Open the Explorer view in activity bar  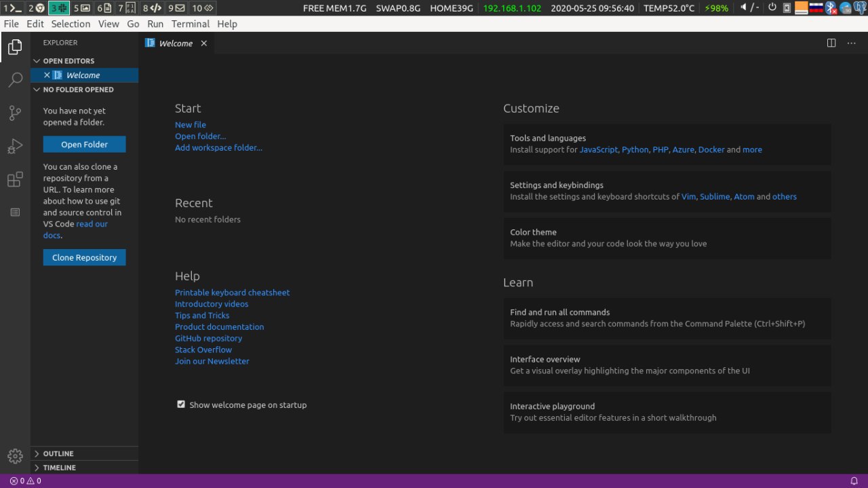pyautogui.click(x=15, y=47)
